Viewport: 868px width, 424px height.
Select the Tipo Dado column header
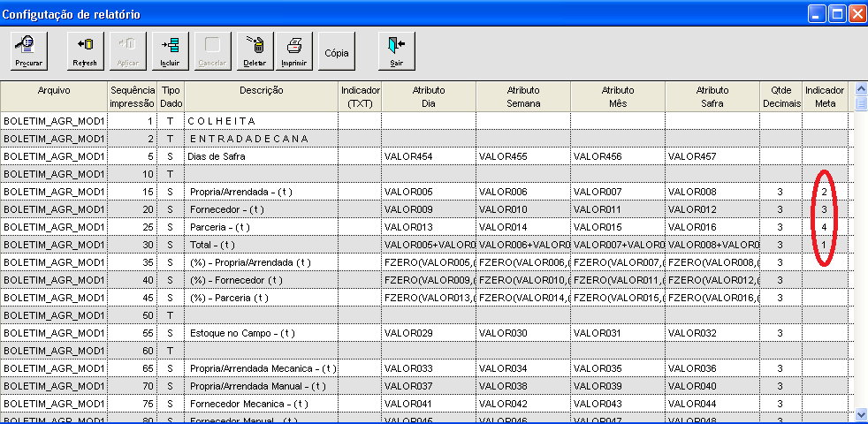(x=171, y=97)
